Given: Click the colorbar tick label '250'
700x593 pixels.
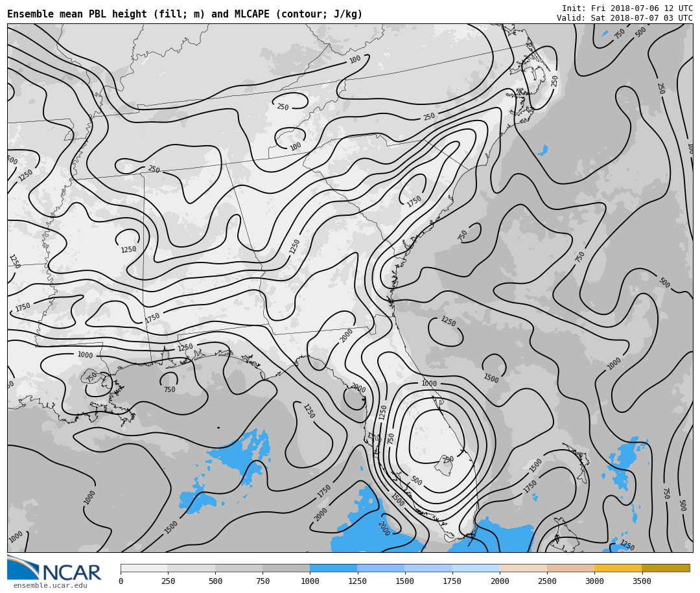Looking at the screenshot, I should pos(168,581).
